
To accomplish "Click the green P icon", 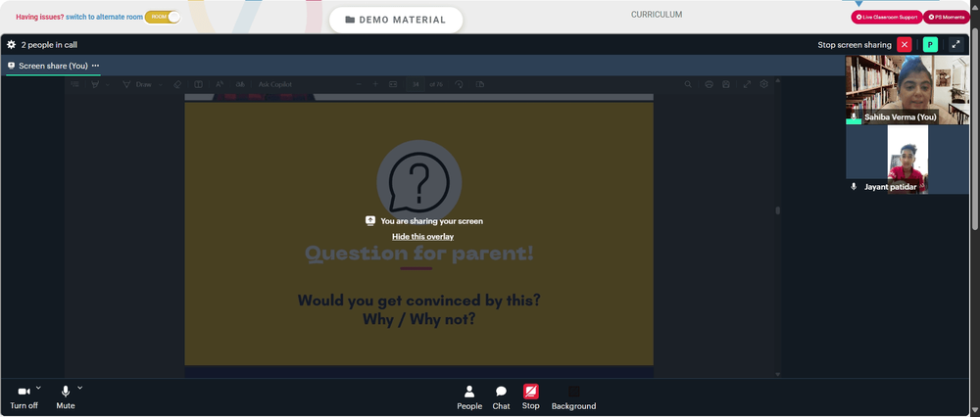I will (x=930, y=45).
